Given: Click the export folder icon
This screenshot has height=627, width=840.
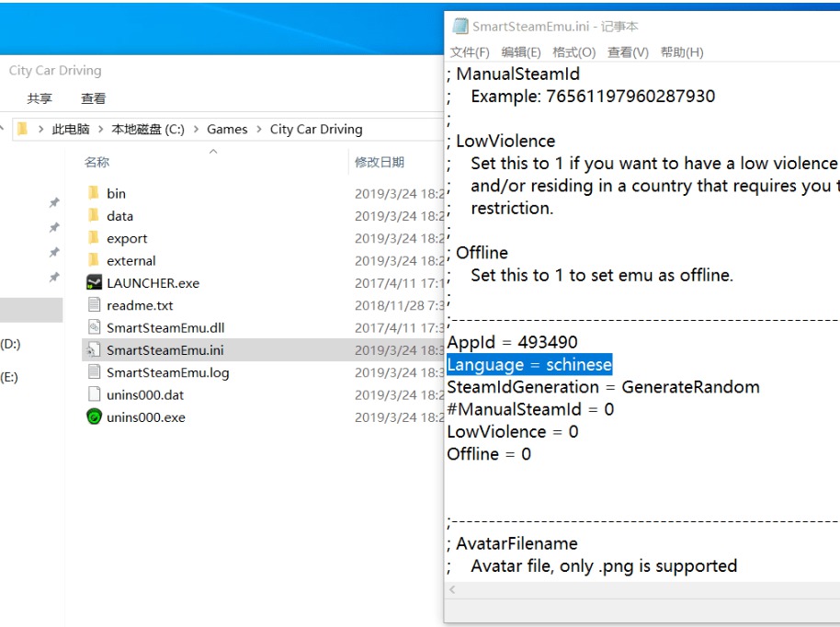Looking at the screenshot, I should (x=94, y=238).
